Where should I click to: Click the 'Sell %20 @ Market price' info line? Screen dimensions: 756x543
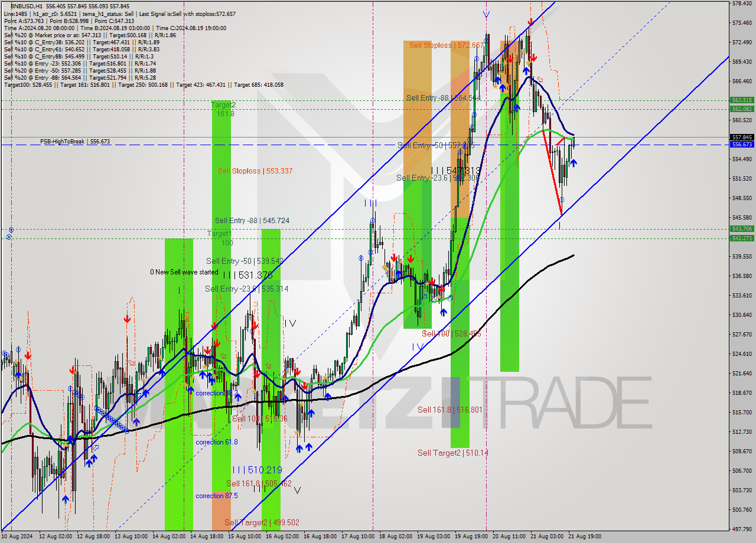(x=89, y=35)
